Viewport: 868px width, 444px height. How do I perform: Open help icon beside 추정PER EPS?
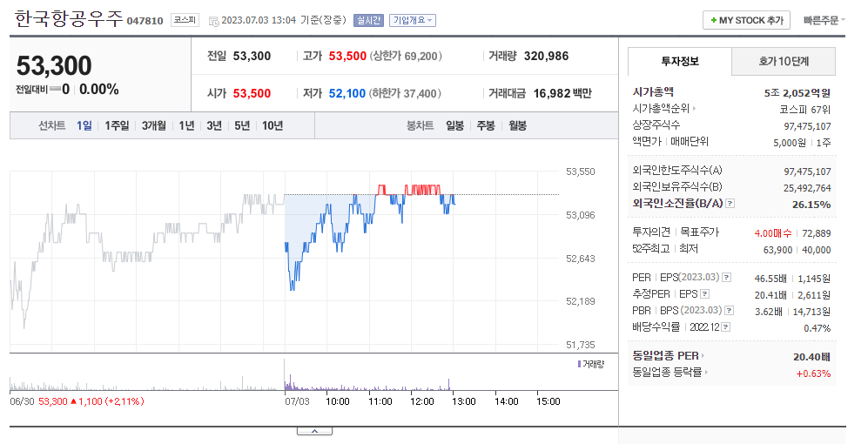(x=704, y=294)
